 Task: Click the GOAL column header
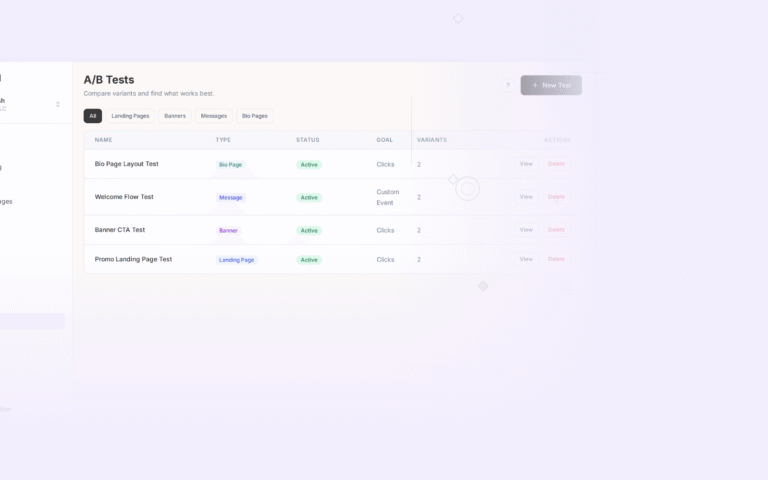(x=384, y=140)
